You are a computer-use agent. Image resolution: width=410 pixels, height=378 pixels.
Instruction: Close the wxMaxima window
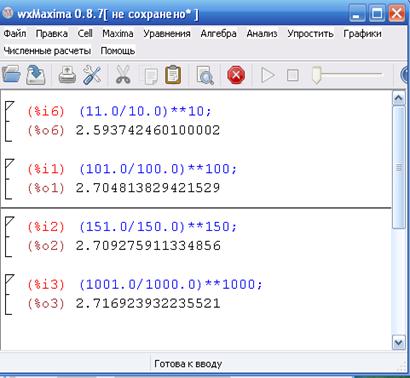pyautogui.click(x=397, y=14)
